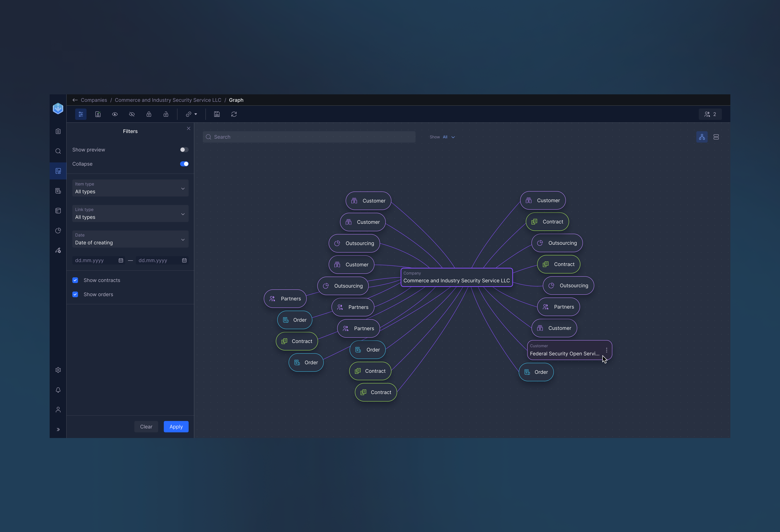780x532 pixels.
Task: Expand the Link type dropdown
Action: 130,214
